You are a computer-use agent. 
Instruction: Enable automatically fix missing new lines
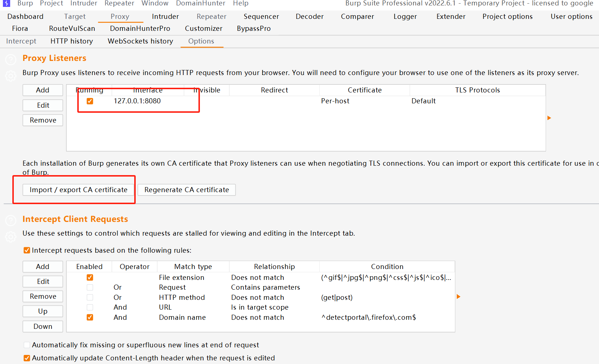tap(27, 345)
